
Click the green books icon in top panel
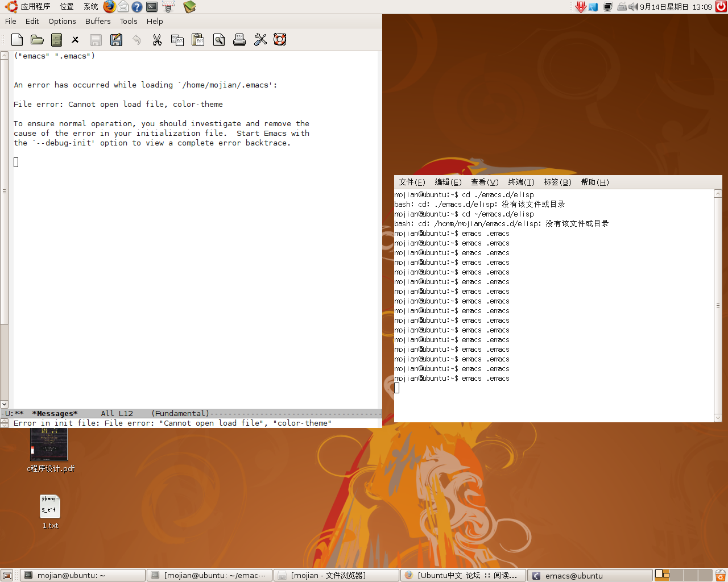pos(189,7)
